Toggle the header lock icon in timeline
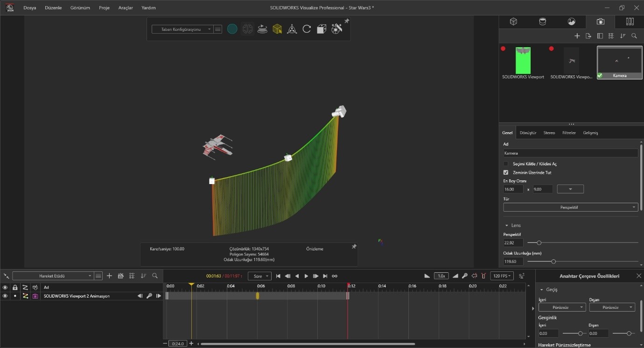 point(15,287)
